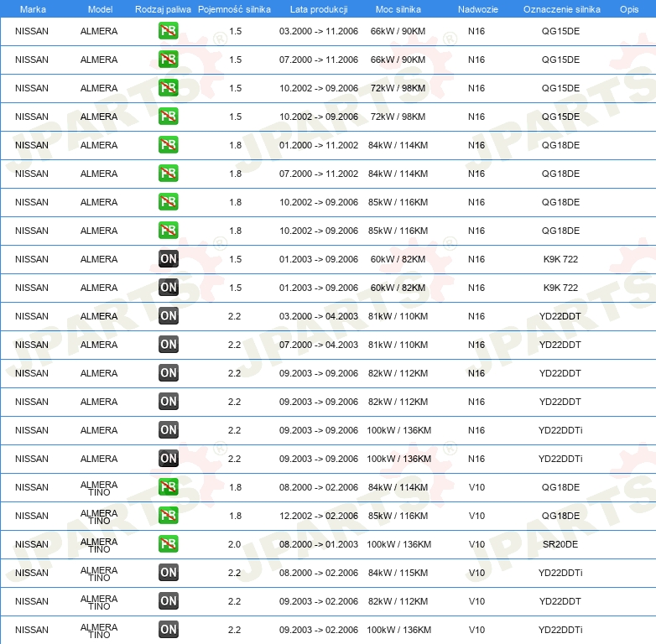Click petrol icon in 07.2000 -> 11.2006 row

[168, 60]
